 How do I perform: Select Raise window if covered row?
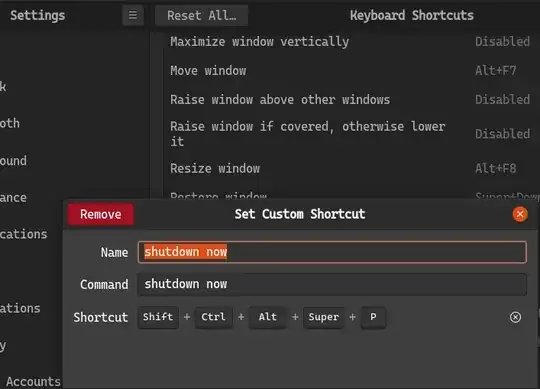point(351,134)
